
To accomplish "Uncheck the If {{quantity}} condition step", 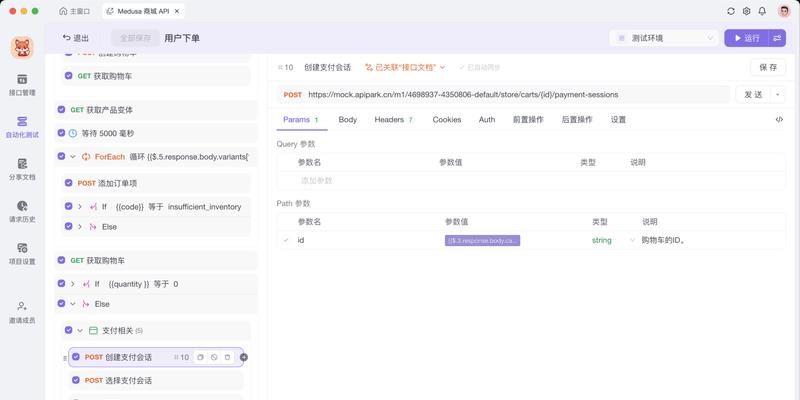I will click(x=61, y=284).
